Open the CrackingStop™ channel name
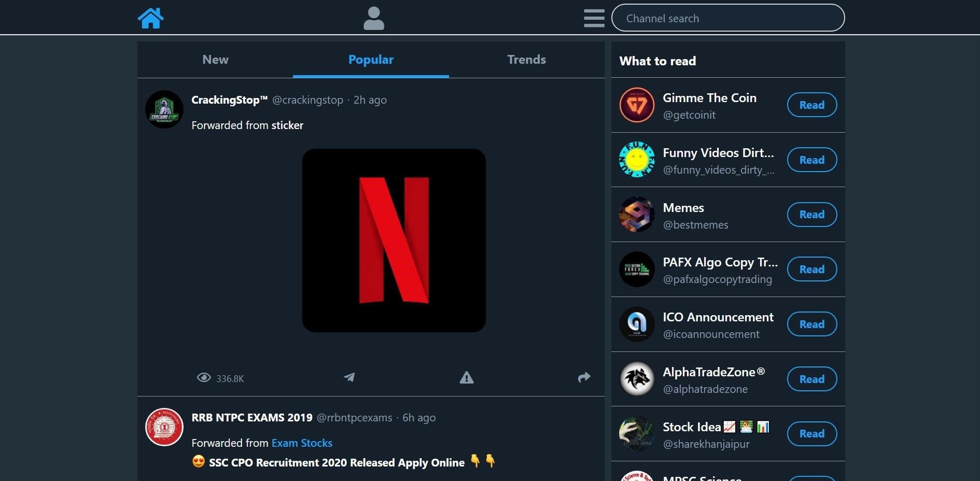The width and height of the screenshot is (980, 481). point(229,100)
